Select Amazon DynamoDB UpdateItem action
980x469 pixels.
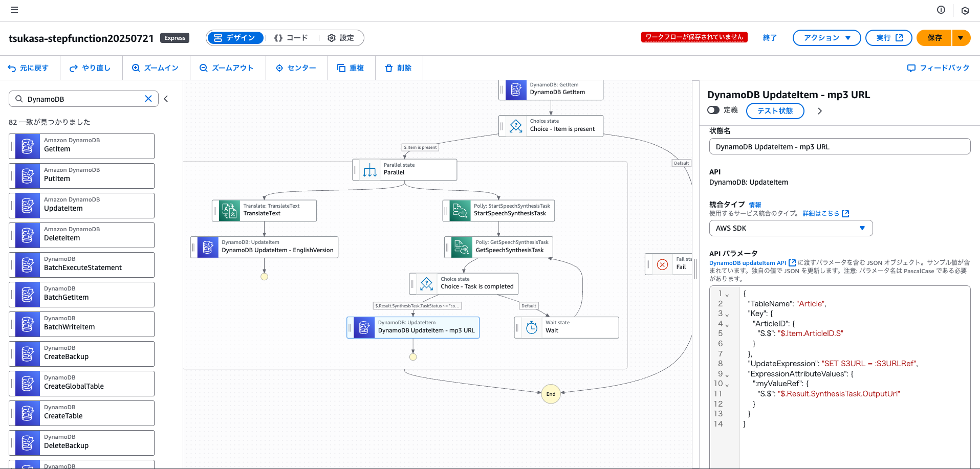[82, 206]
